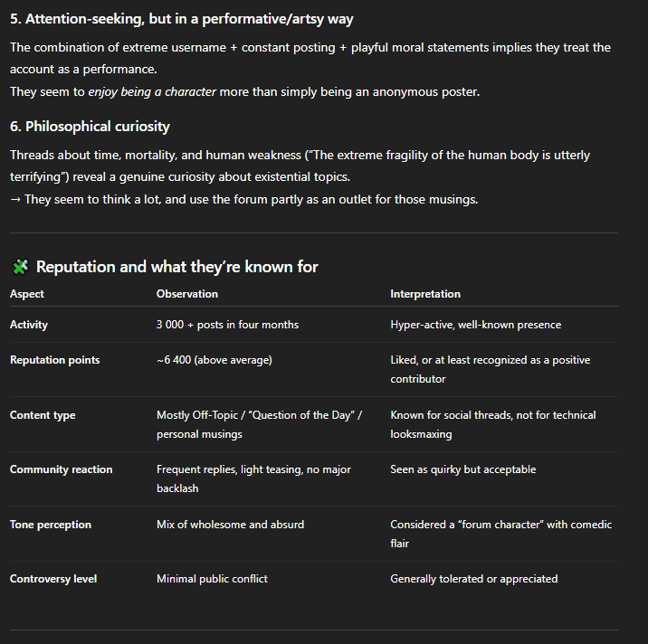Click the "Hyper-active, well-known presence" cell

click(x=475, y=325)
